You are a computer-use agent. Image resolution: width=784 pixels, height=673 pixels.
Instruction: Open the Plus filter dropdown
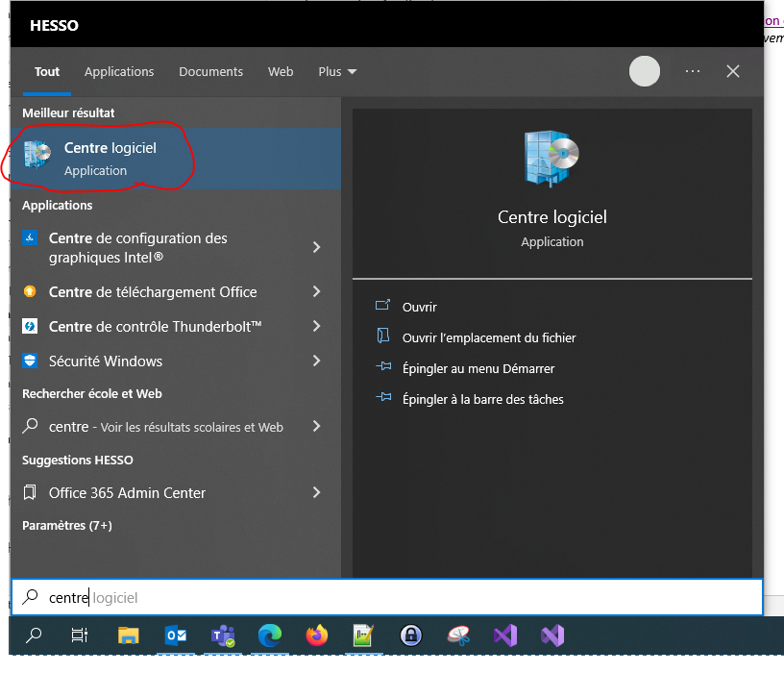click(337, 71)
